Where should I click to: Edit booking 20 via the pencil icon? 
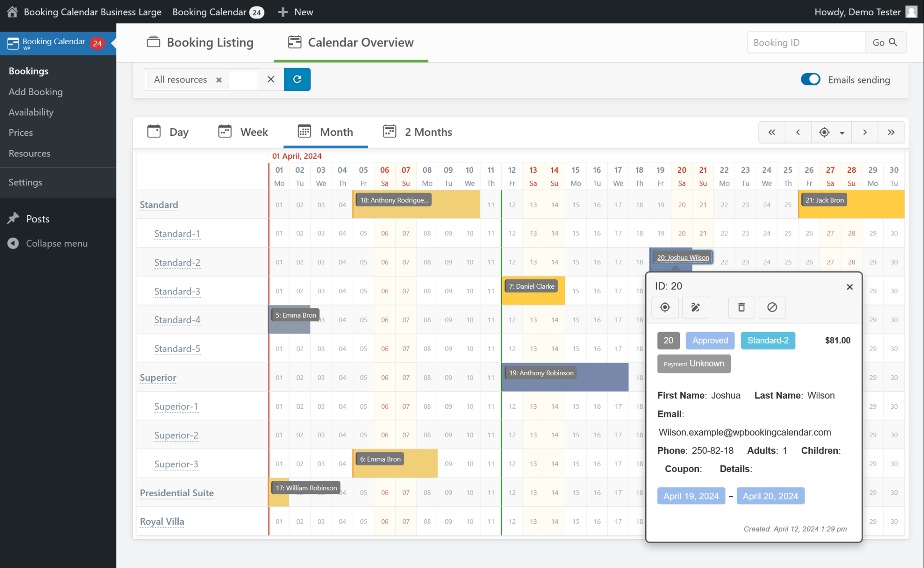[x=695, y=307]
